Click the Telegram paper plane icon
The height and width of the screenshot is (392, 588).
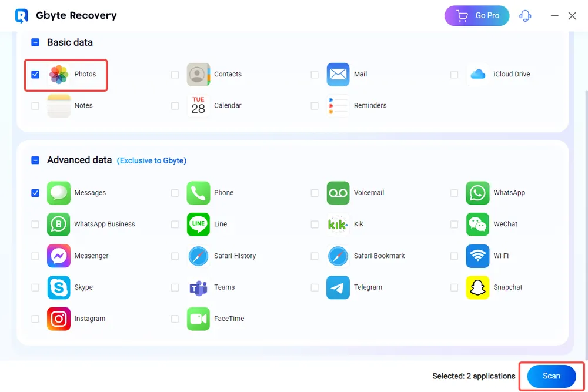(x=338, y=287)
